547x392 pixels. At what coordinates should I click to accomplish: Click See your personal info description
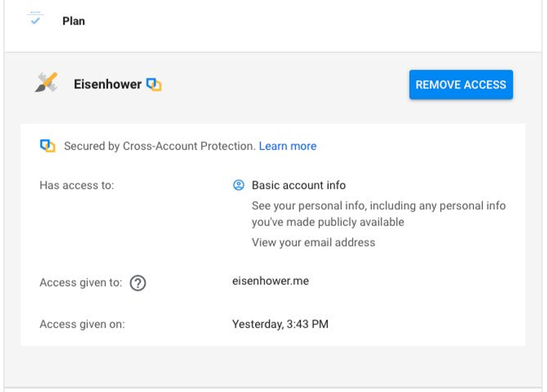379,213
